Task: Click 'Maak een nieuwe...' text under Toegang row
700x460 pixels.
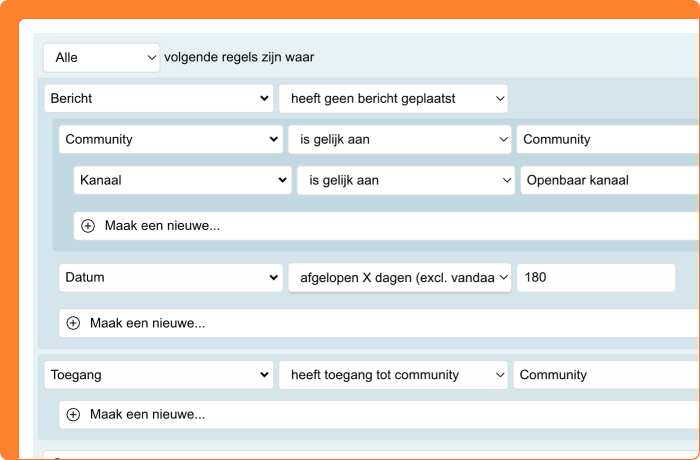Action: (x=148, y=415)
